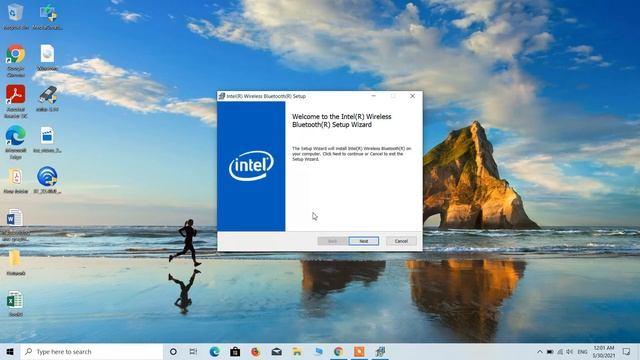Open Cortana from the taskbar circle icon

point(173,351)
